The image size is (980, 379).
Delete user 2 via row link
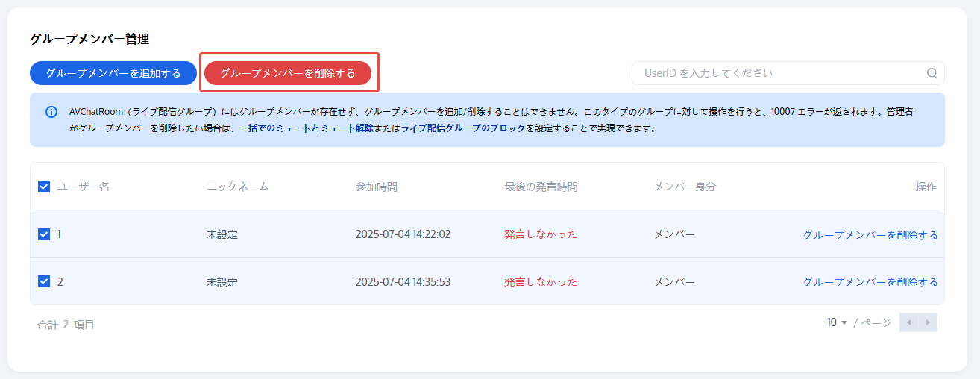pyautogui.click(x=870, y=282)
